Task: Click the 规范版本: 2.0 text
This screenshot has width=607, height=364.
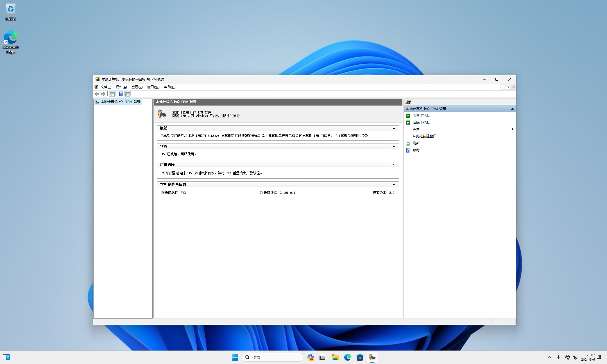Action: click(384, 193)
